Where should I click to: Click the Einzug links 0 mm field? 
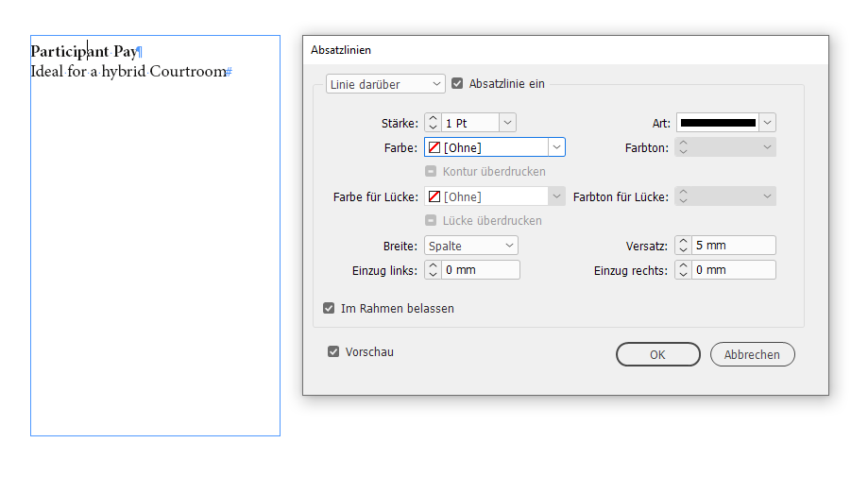(480, 270)
